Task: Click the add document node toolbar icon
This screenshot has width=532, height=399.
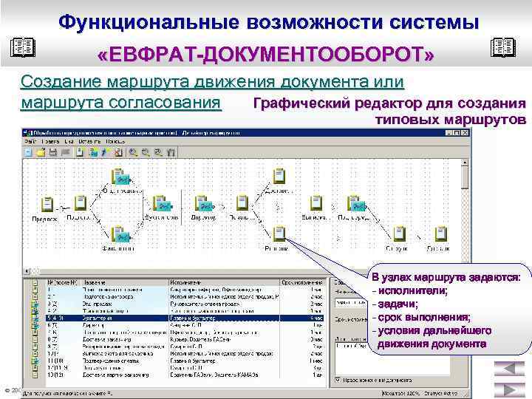Action: click(80, 152)
